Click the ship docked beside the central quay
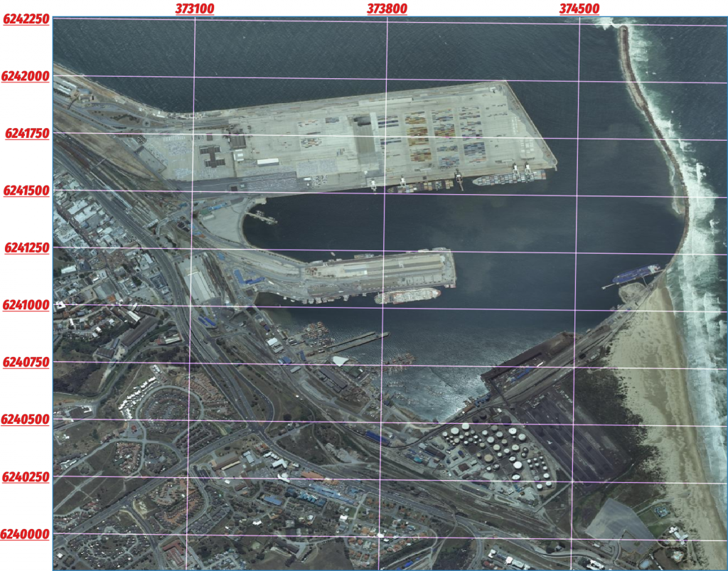The width and height of the screenshot is (728, 571). click(407, 295)
